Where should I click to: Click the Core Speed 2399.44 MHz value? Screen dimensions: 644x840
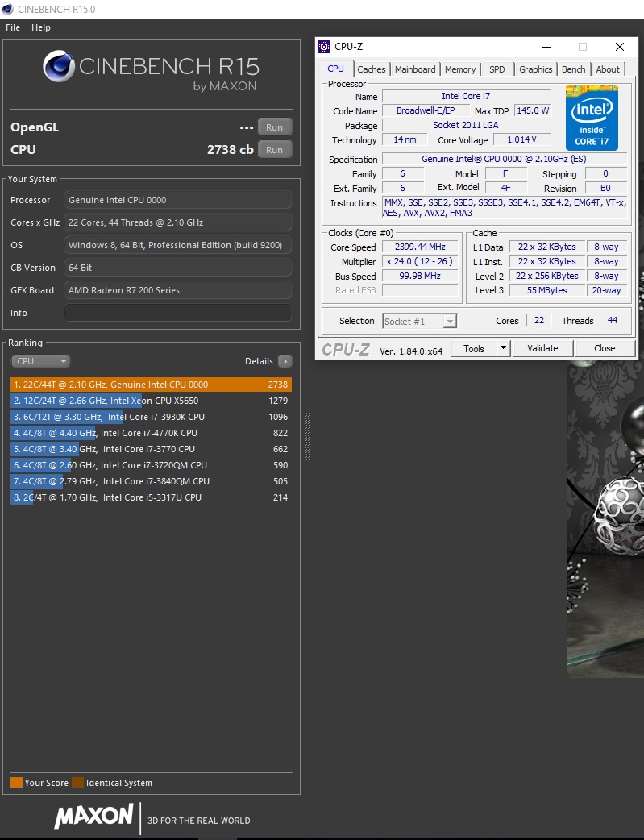(420, 247)
